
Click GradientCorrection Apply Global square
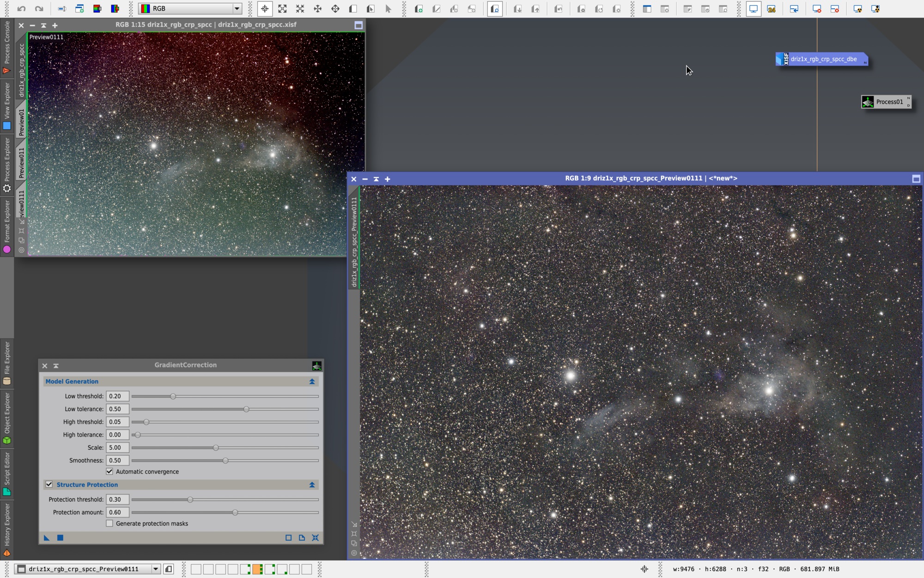point(60,537)
